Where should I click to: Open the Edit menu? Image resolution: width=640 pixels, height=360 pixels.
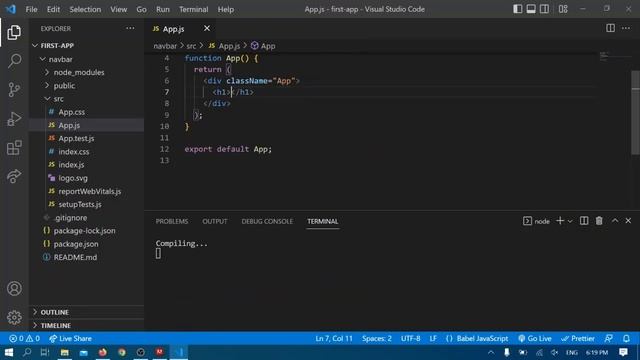tap(53, 9)
